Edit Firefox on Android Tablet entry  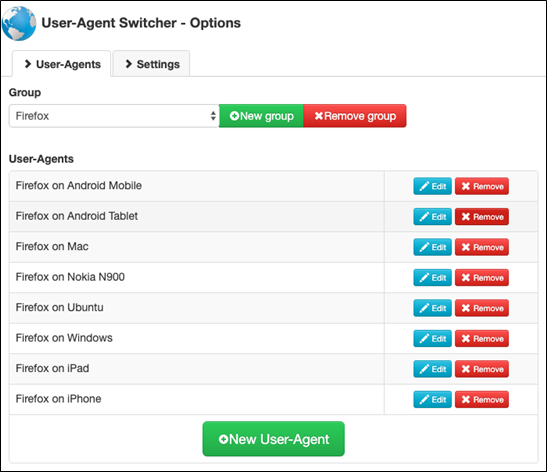point(433,217)
